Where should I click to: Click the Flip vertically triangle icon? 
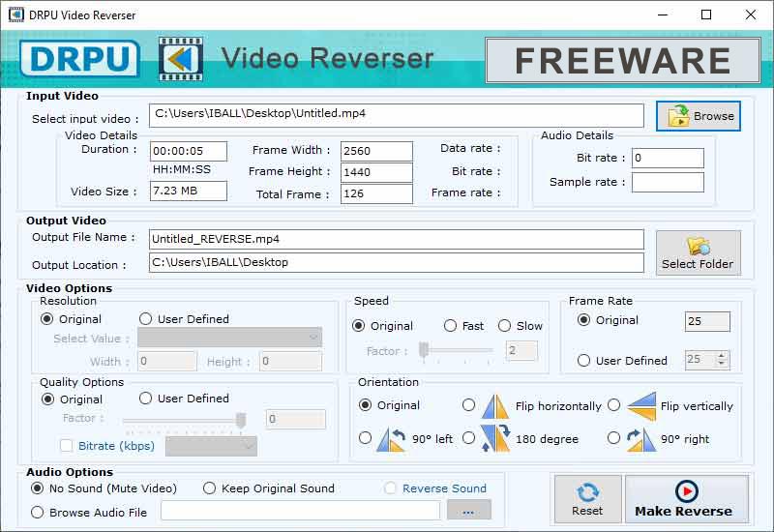641,406
